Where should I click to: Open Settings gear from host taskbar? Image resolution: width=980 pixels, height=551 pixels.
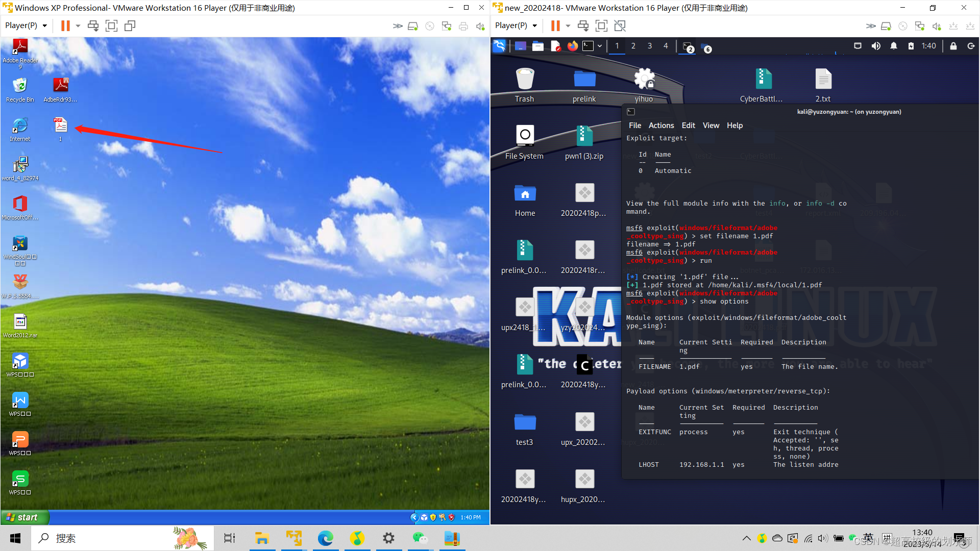(388, 538)
